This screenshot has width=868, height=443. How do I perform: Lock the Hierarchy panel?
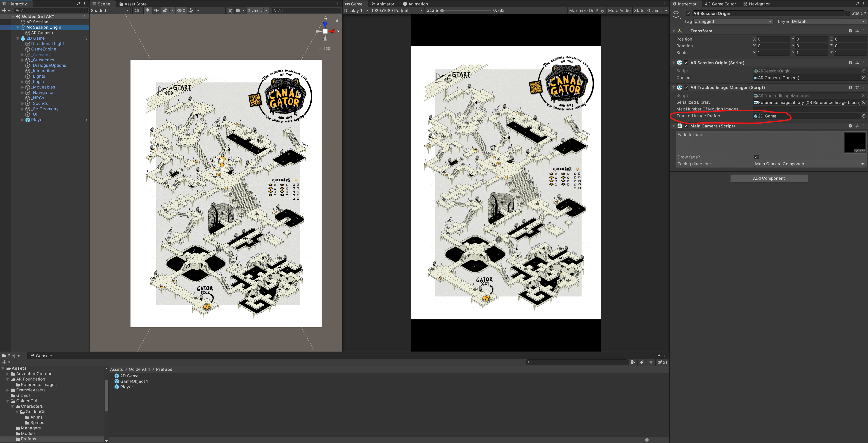coord(78,4)
